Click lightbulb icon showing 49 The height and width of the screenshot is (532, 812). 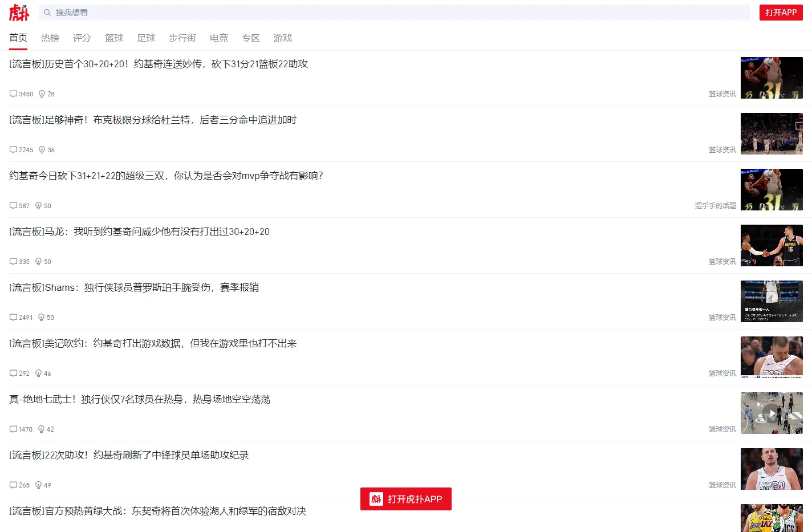tap(38, 485)
